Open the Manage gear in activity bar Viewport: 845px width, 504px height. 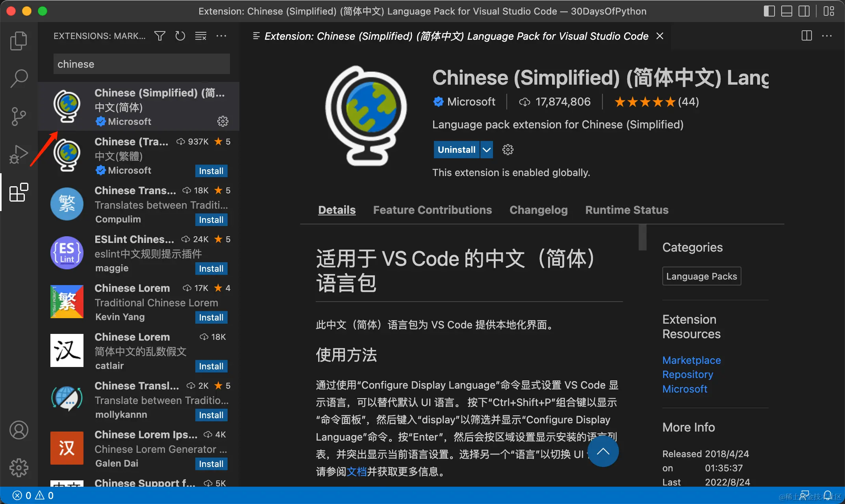[x=19, y=468]
